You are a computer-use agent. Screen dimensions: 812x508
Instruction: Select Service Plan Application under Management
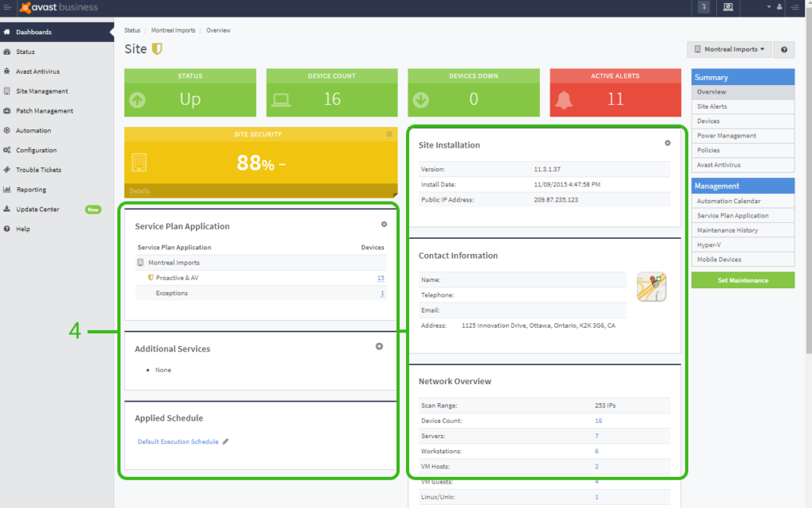coord(742,216)
